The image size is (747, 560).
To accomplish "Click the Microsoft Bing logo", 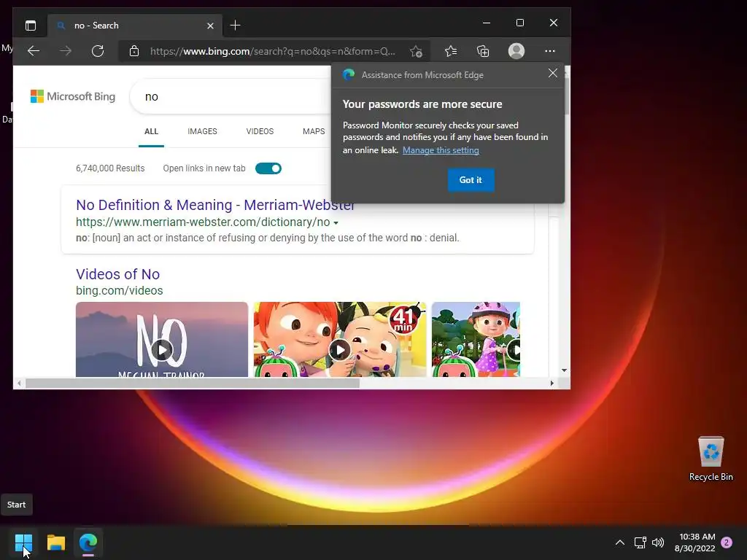I will 73,96.
